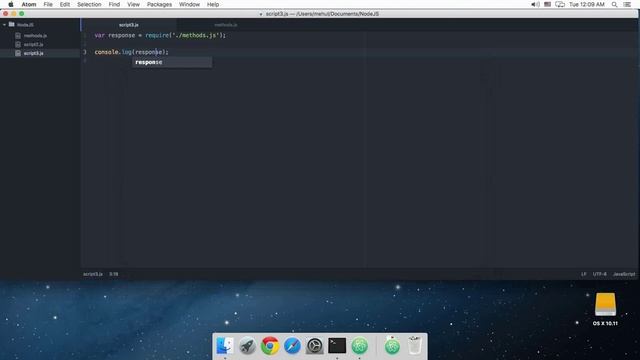Click the 'console' word on line 3
Screen dimensions: 640x360
[107, 52]
